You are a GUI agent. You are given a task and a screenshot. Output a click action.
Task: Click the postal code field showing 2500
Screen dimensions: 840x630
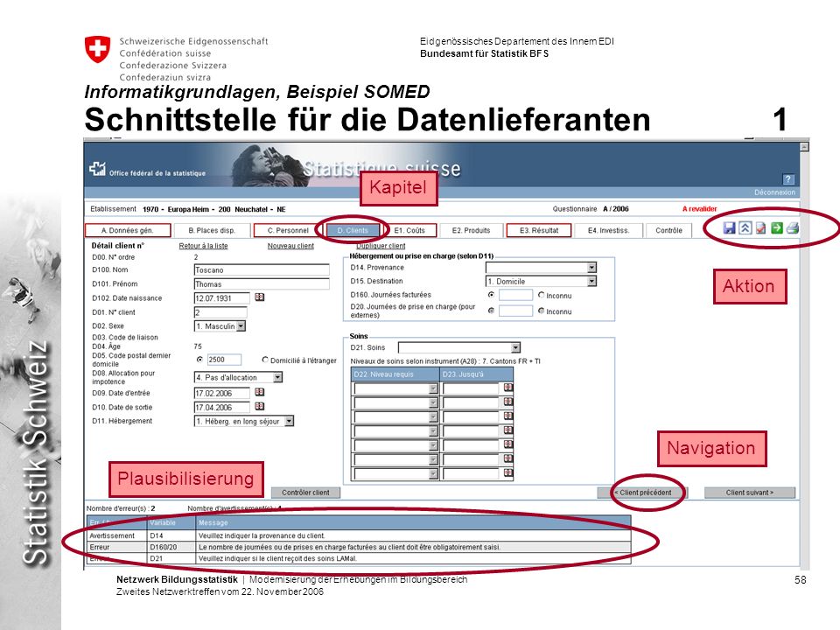[224, 360]
